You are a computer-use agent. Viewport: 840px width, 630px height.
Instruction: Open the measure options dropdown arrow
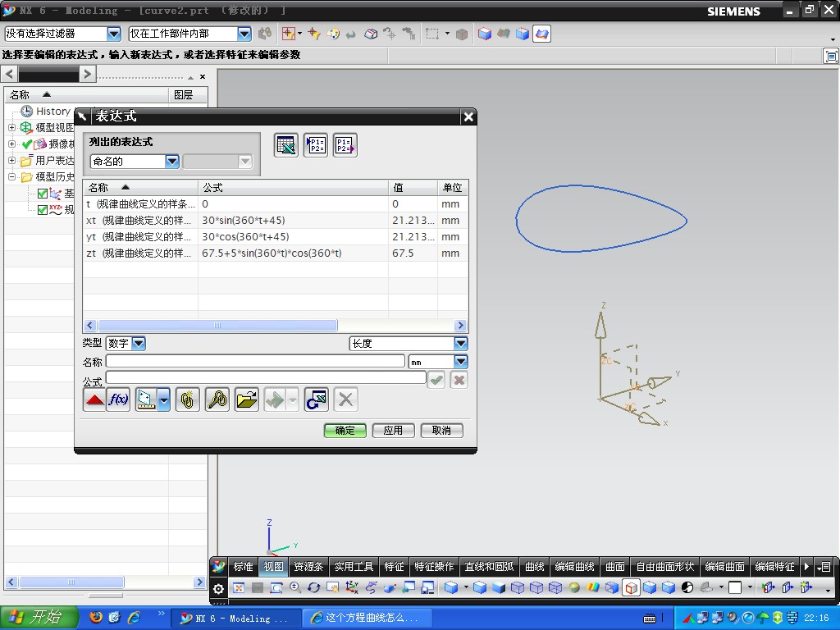tap(164, 399)
